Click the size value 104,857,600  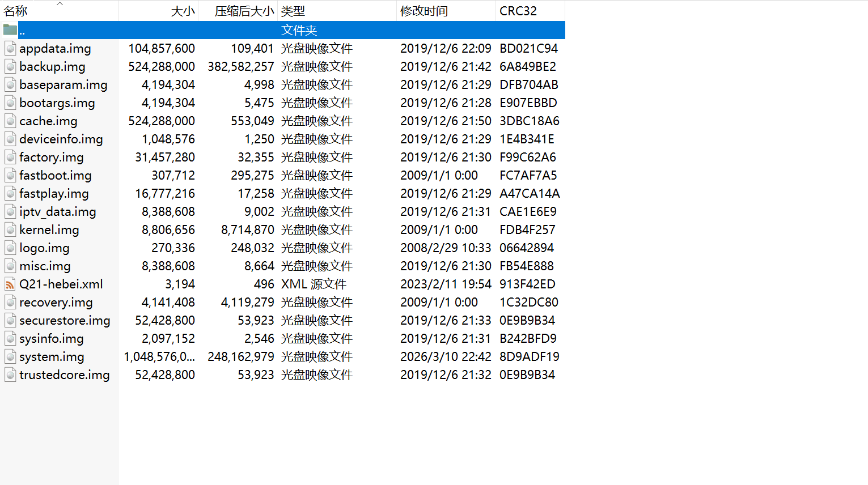pyautogui.click(x=162, y=48)
